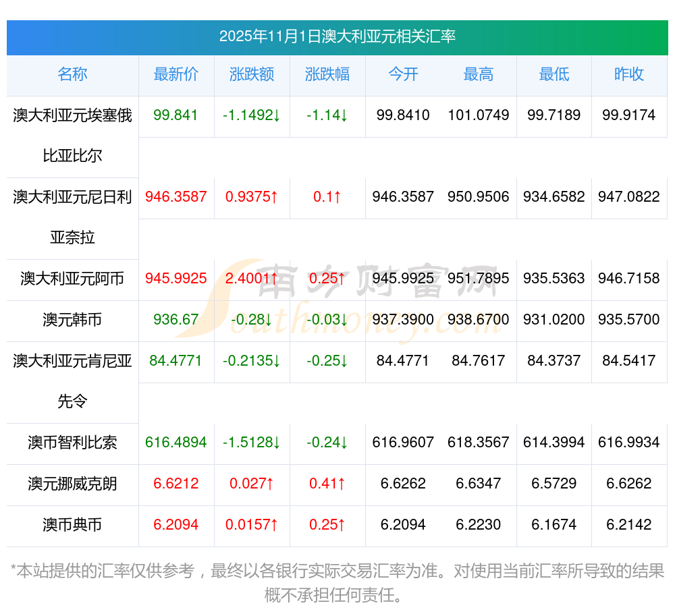This screenshot has width=675, height=616.
Task: Open the 澳大利亚元埃塞俄比亚比尔 row name
Action: coord(72,135)
